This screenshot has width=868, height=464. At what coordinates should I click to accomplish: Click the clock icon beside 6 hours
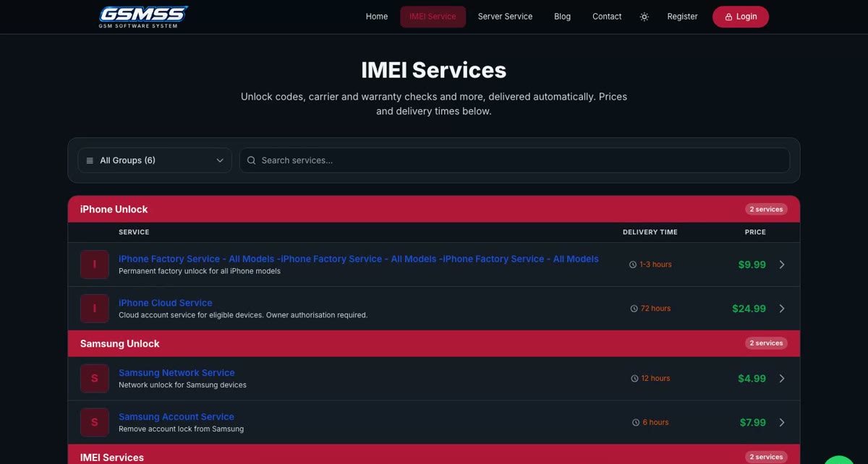click(x=636, y=423)
